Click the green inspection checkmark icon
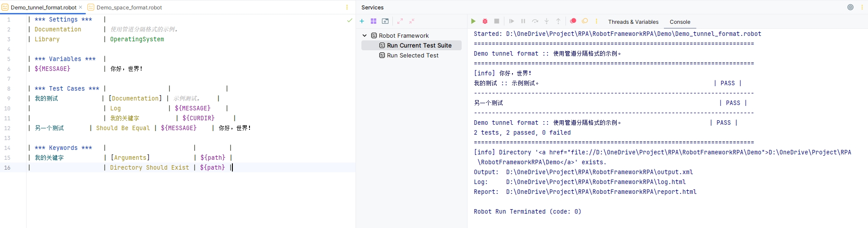Screen dimensions: 868x228 (350, 20)
